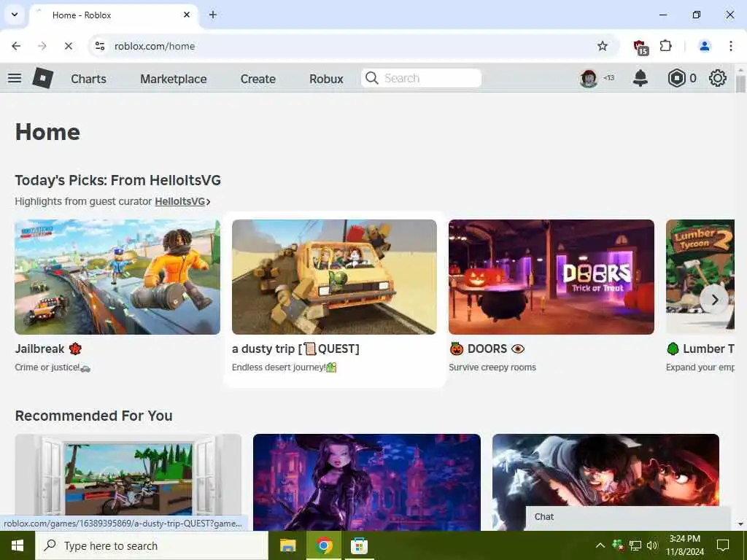Open the Chrome three-dot menu
The width and height of the screenshot is (747, 560).
point(731,46)
